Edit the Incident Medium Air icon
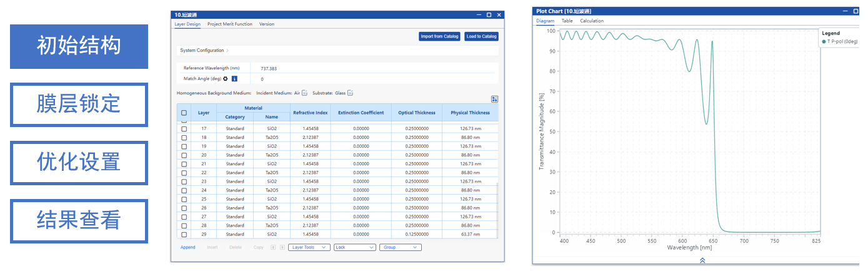Viewport: 868px width, 271px height. click(305, 93)
